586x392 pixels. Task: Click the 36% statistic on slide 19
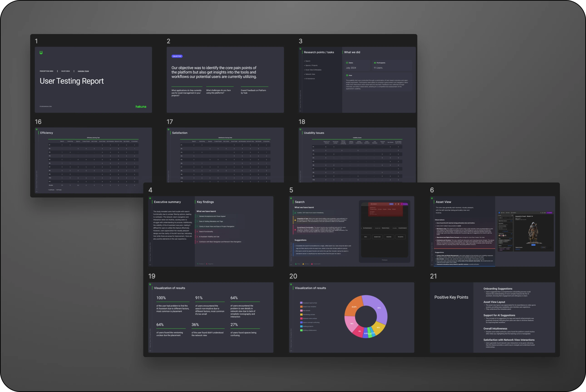pos(195,325)
